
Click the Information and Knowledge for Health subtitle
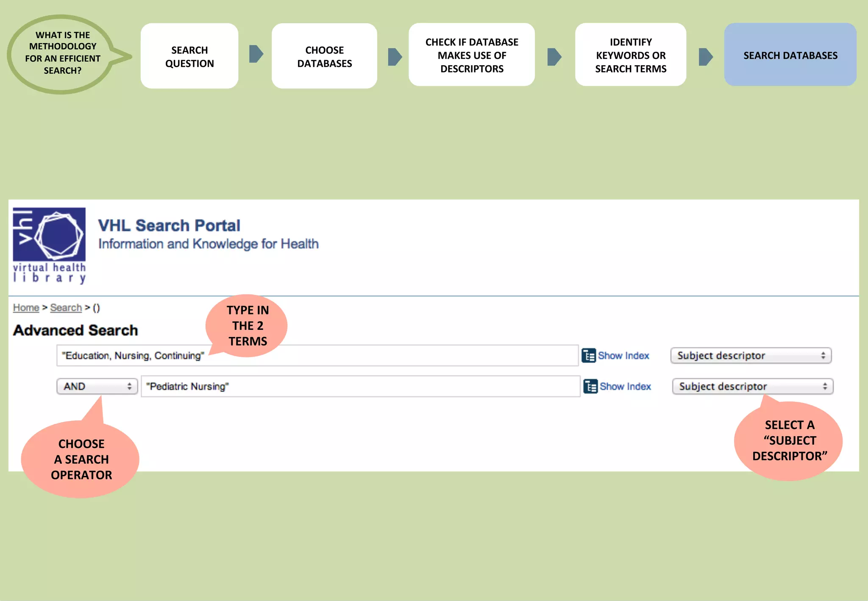click(209, 244)
